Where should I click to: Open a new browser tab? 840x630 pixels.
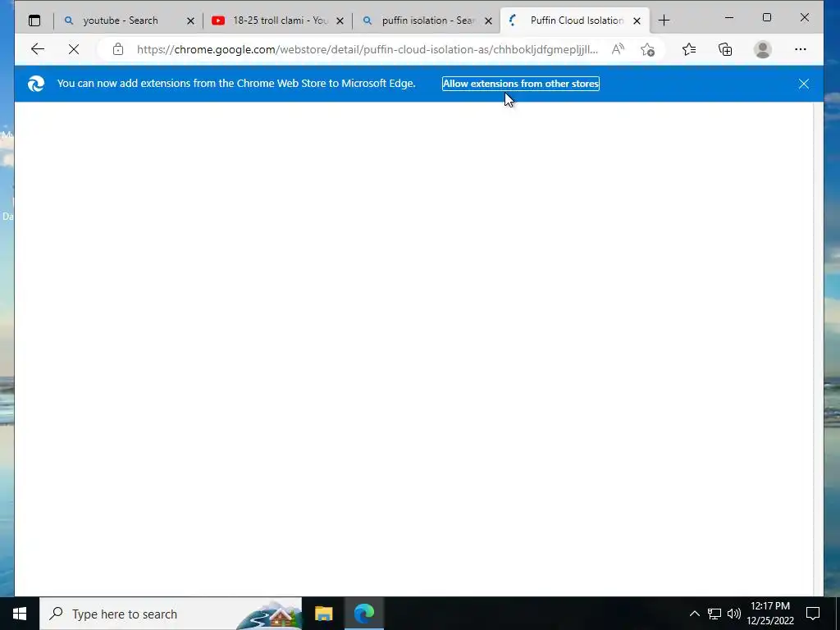(664, 21)
